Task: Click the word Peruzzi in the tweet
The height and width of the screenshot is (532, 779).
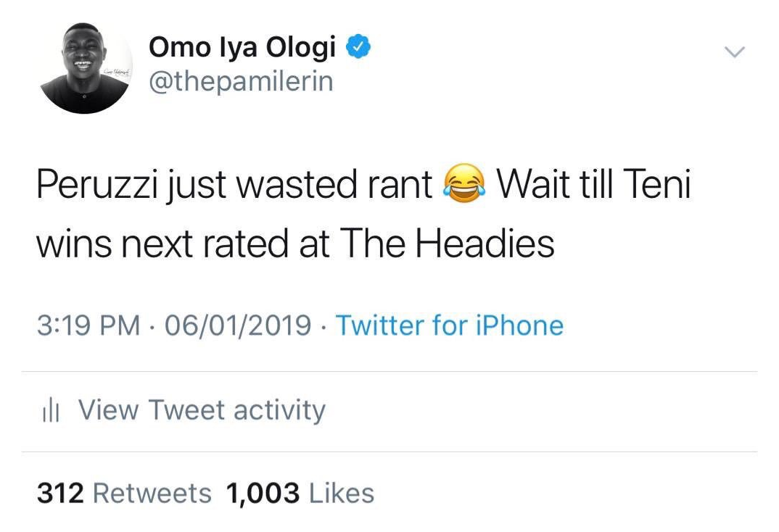Action: click(x=96, y=186)
